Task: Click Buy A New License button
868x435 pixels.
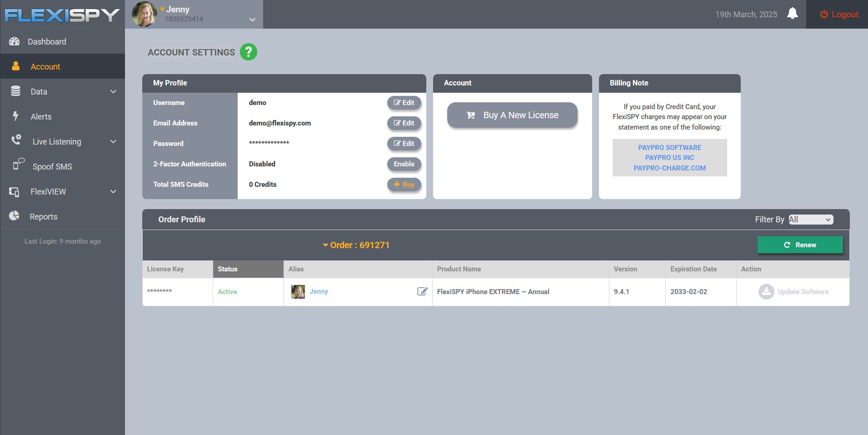Action: [x=512, y=115]
